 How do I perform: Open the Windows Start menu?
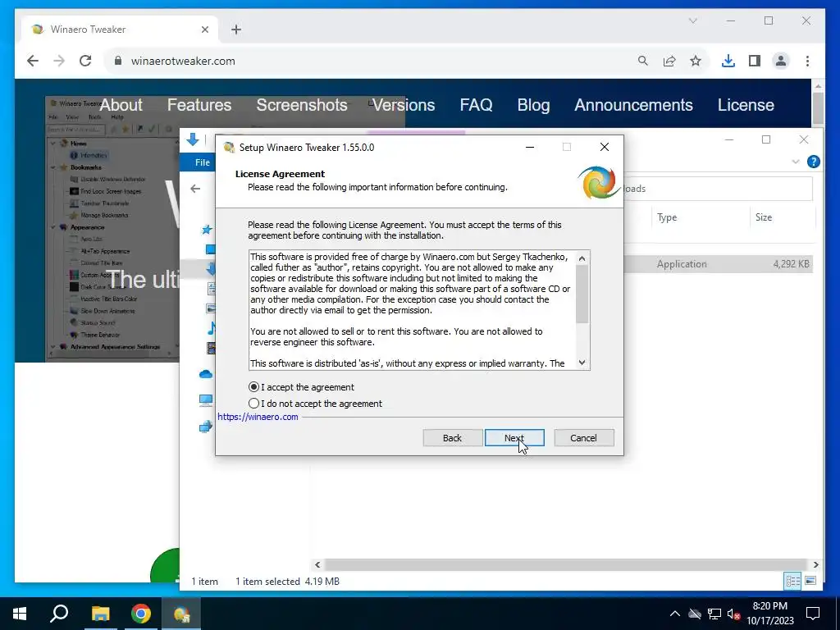click(x=20, y=614)
